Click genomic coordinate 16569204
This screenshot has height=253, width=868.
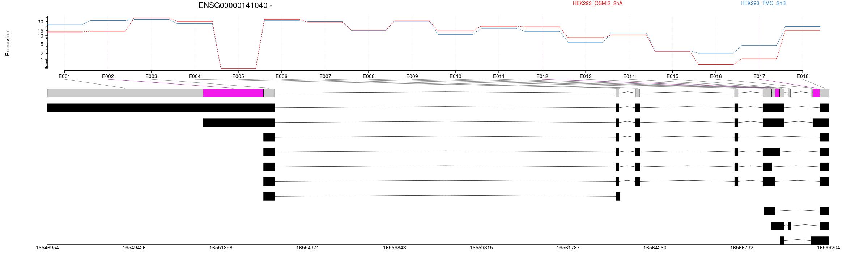point(829,248)
